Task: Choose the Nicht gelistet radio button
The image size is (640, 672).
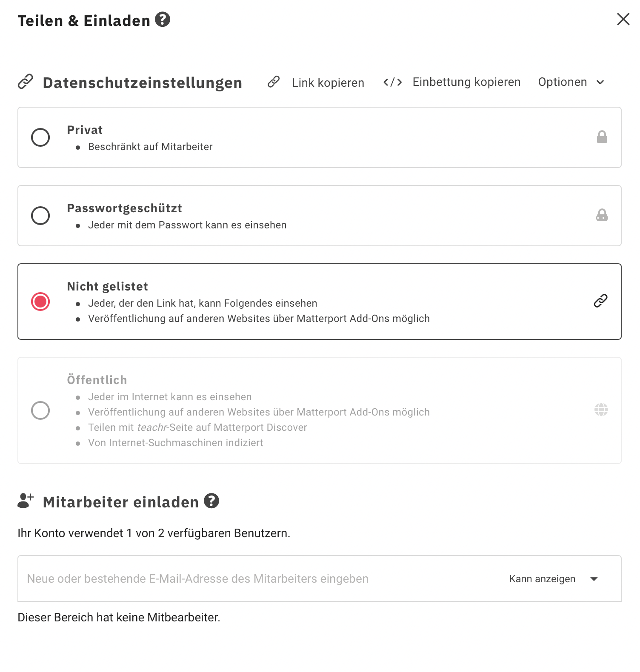Action: click(x=40, y=302)
